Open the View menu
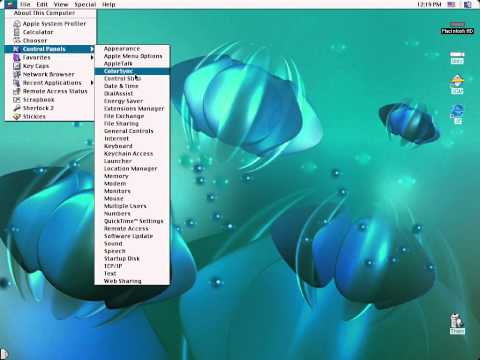Viewport: 480px width, 360px height. (x=61, y=4)
